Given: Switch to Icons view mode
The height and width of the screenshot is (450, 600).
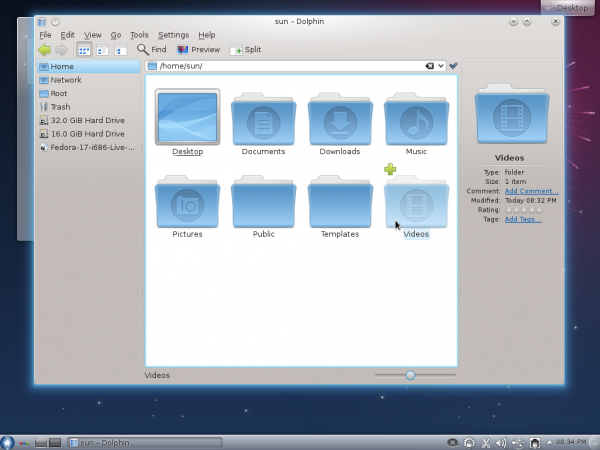Looking at the screenshot, I should tap(84, 49).
